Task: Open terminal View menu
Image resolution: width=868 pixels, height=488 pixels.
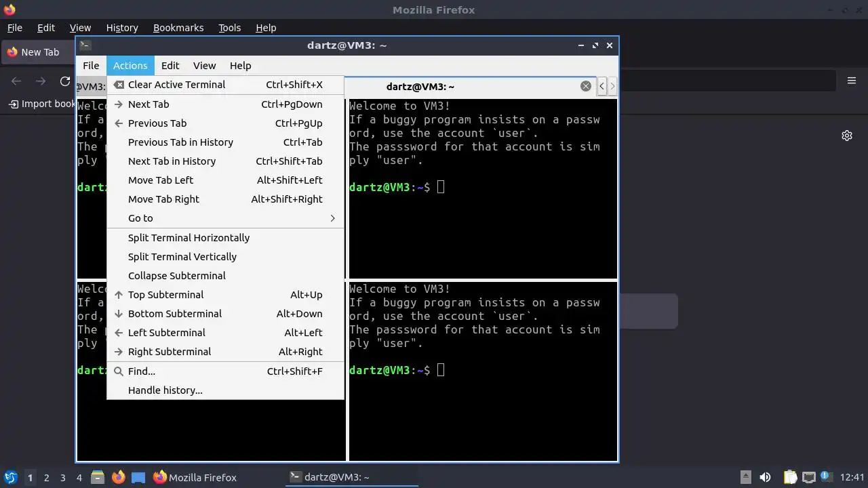Action: click(x=204, y=66)
